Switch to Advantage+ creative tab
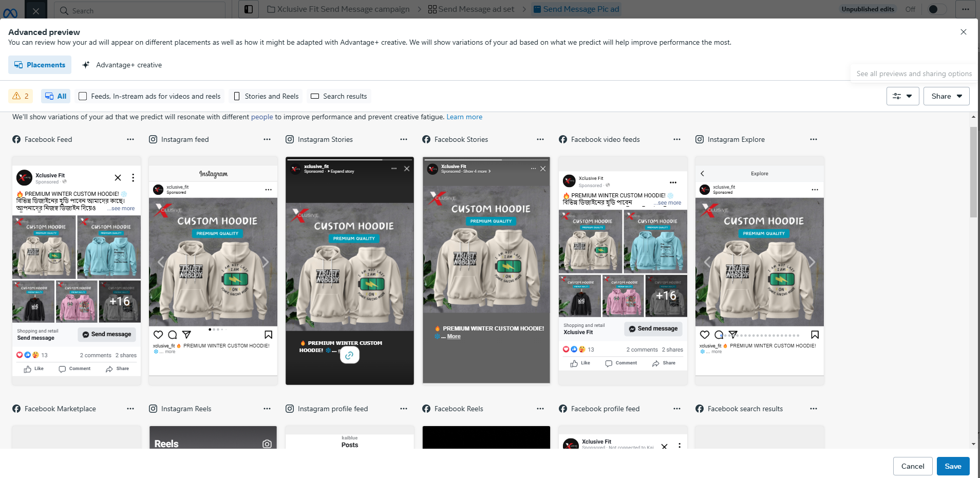The height and width of the screenshot is (478, 980). coord(122,65)
